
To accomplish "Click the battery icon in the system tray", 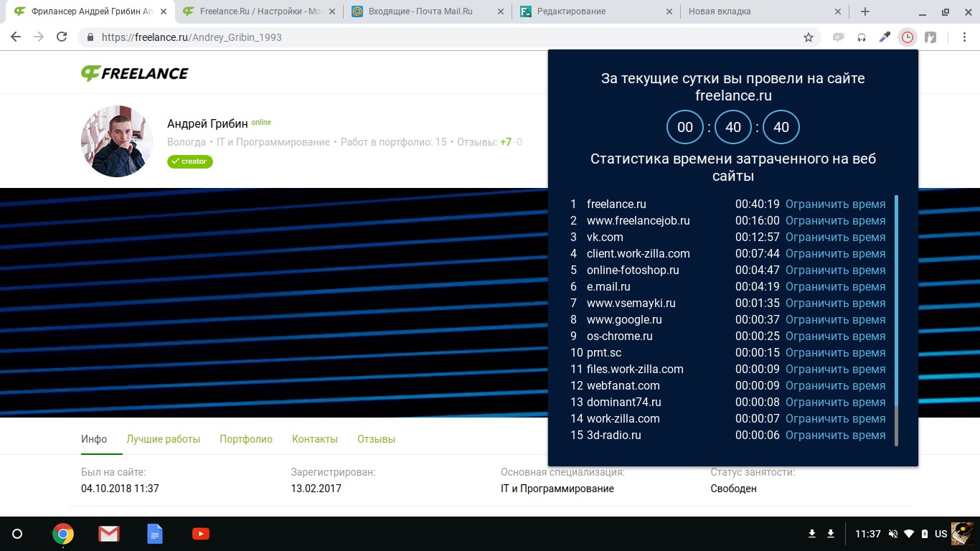I will [924, 534].
